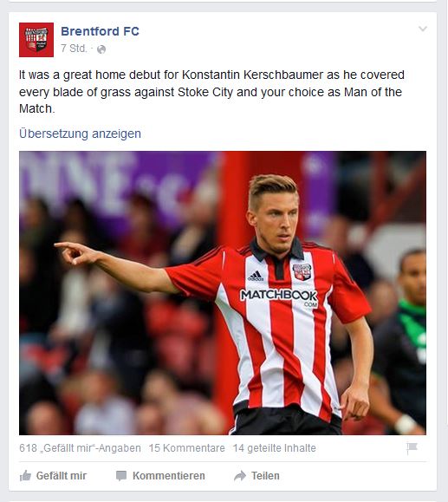Open the Brentford FC page name link
Viewport: 448px width, 502px height.
pyautogui.click(x=101, y=31)
